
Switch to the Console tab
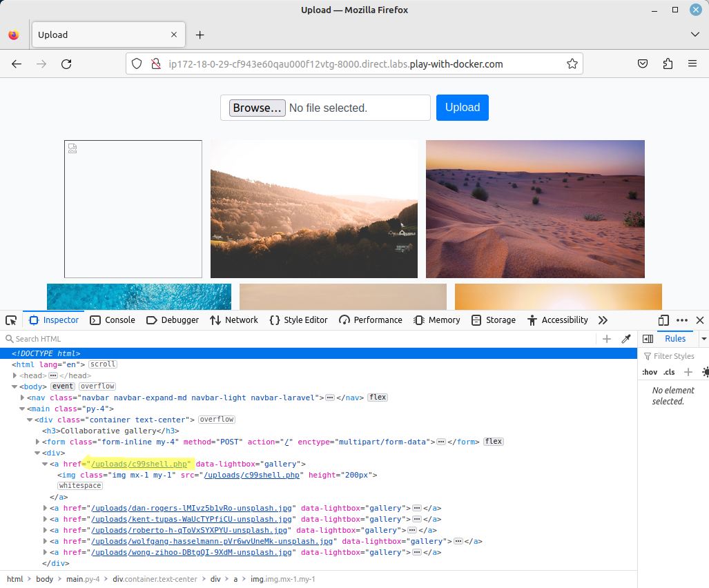[113, 320]
